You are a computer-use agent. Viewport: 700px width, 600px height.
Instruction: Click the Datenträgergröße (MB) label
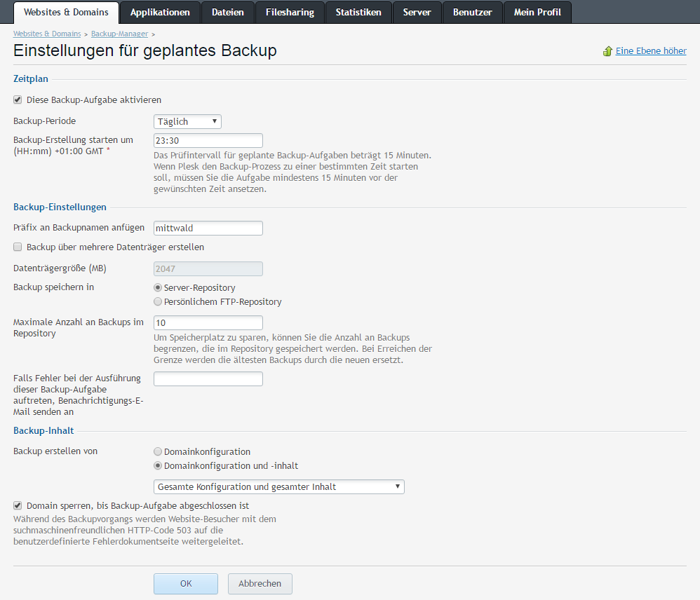point(60,268)
